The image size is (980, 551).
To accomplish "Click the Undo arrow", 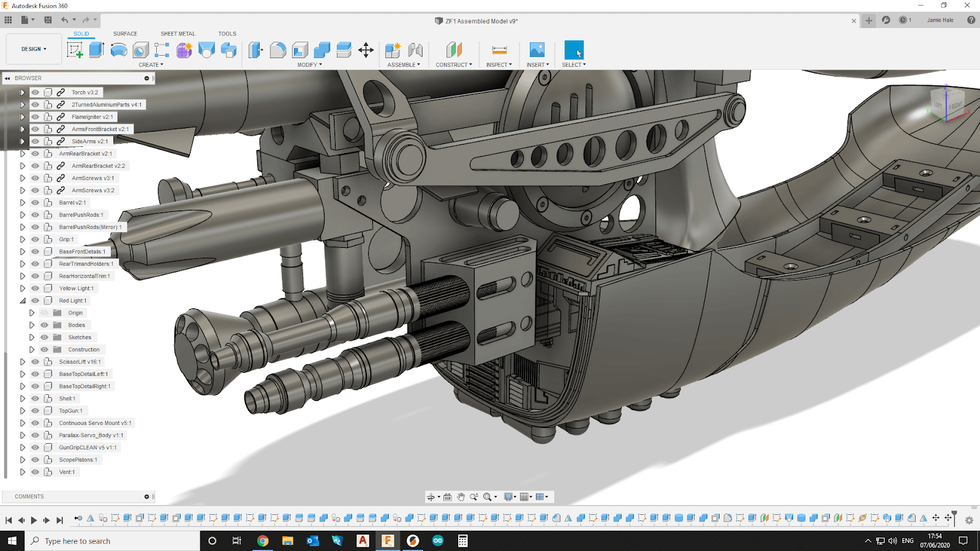I will point(64,20).
